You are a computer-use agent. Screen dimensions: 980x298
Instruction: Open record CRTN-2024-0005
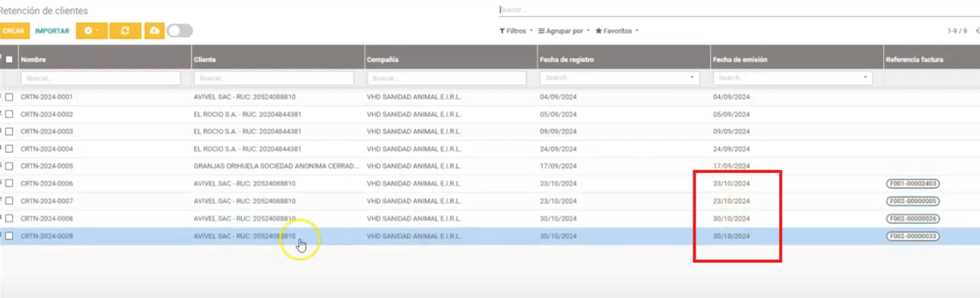pyautogui.click(x=47, y=166)
